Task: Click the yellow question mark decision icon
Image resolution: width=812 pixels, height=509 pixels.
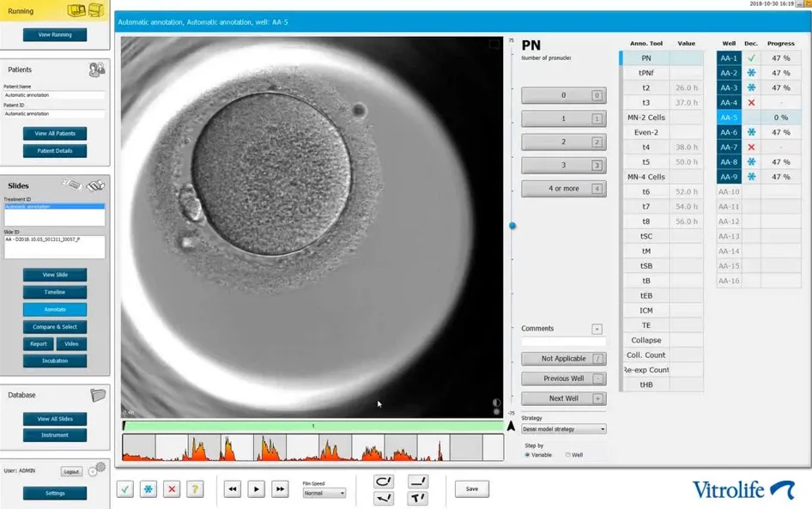Action: pyautogui.click(x=195, y=489)
